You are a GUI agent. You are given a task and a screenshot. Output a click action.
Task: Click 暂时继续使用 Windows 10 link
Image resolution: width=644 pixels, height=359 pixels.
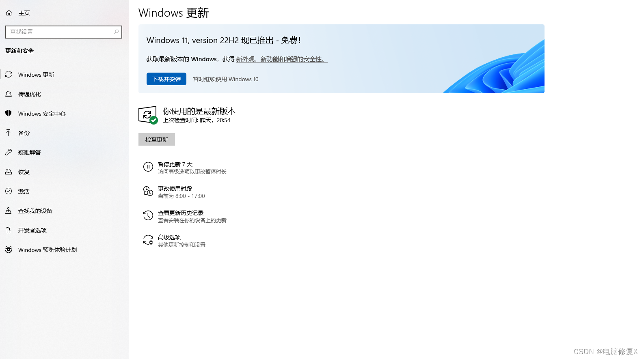[x=226, y=79]
